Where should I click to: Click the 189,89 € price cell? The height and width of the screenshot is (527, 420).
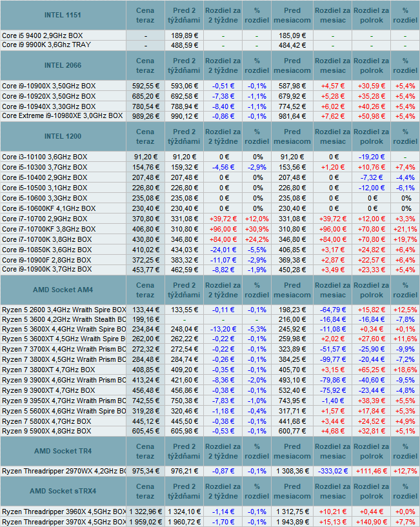pyautogui.click(x=185, y=35)
